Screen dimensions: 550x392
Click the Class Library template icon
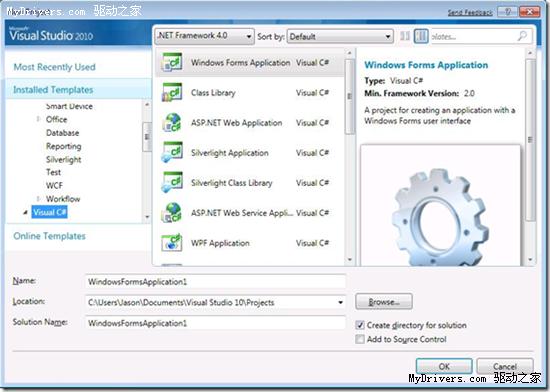[x=172, y=93]
